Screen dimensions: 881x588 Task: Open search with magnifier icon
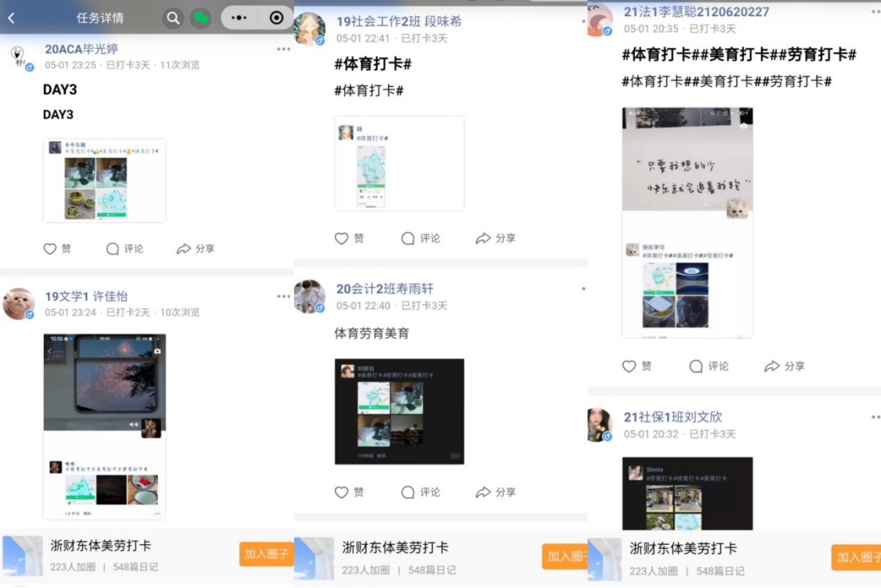pos(173,18)
